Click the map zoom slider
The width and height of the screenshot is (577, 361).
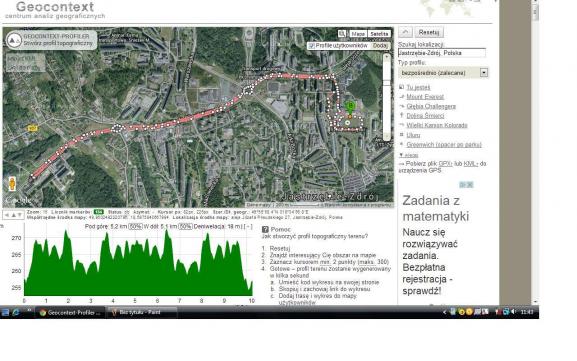[x=386, y=97]
